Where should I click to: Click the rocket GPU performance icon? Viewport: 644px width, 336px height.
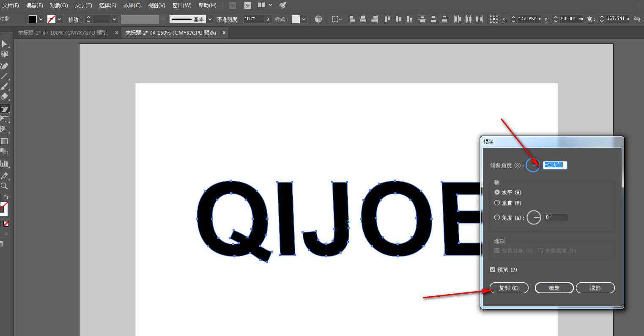(x=283, y=5)
